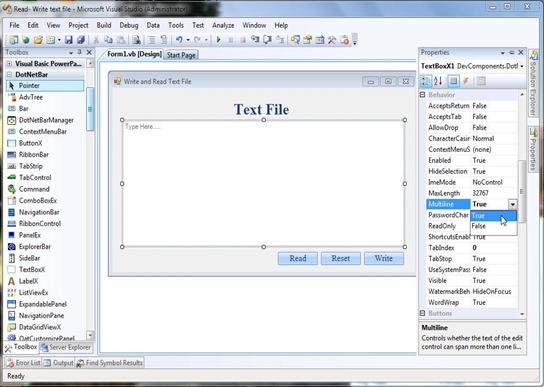Select the WordWrap property row
544x387 pixels.
472,302
